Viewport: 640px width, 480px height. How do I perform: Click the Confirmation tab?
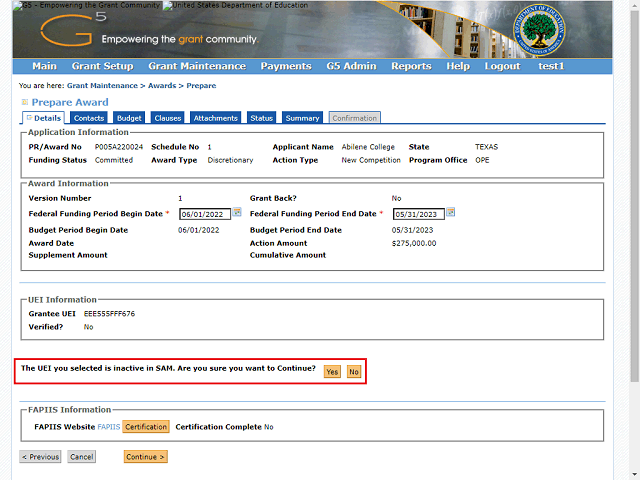pyautogui.click(x=355, y=118)
